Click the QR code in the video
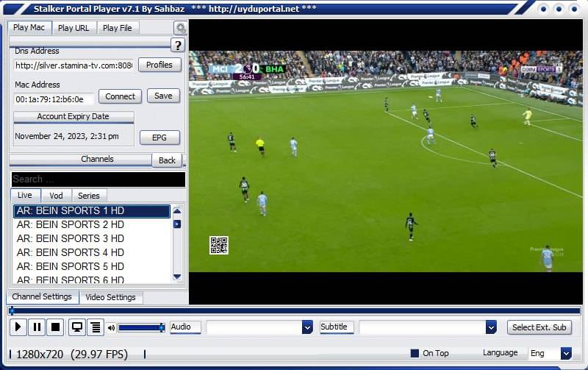Viewport: 588px width, 370px height. pos(219,246)
